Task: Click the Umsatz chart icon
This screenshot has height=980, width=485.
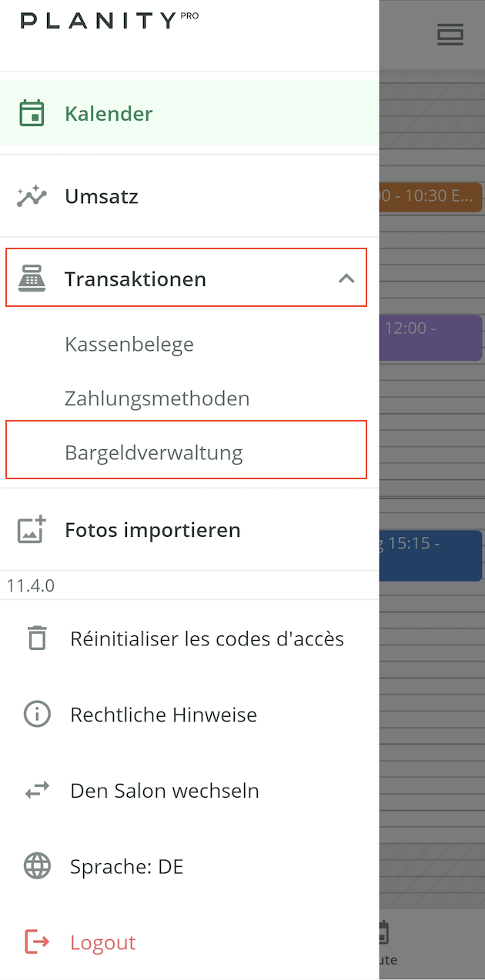Action: 32,196
